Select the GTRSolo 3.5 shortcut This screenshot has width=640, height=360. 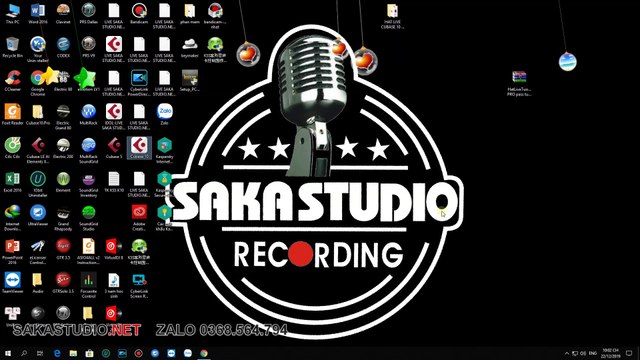click(x=63, y=283)
